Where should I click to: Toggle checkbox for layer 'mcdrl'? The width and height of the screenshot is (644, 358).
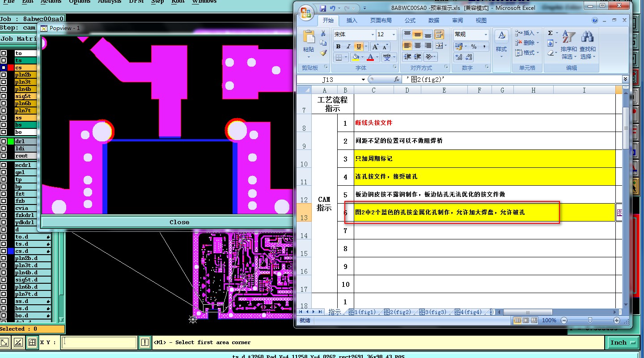(x=4, y=165)
